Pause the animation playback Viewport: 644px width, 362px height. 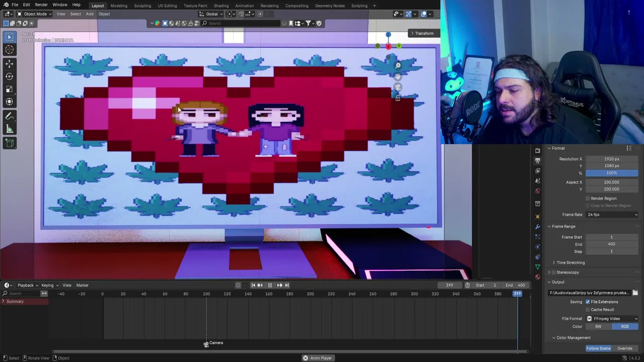270,285
